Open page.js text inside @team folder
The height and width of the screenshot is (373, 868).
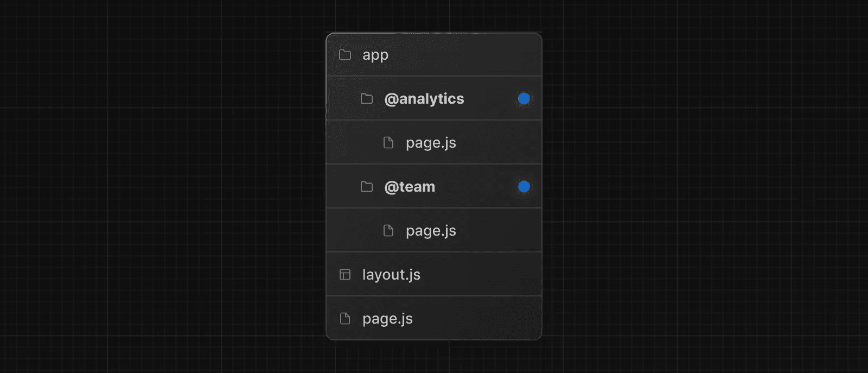[431, 231]
